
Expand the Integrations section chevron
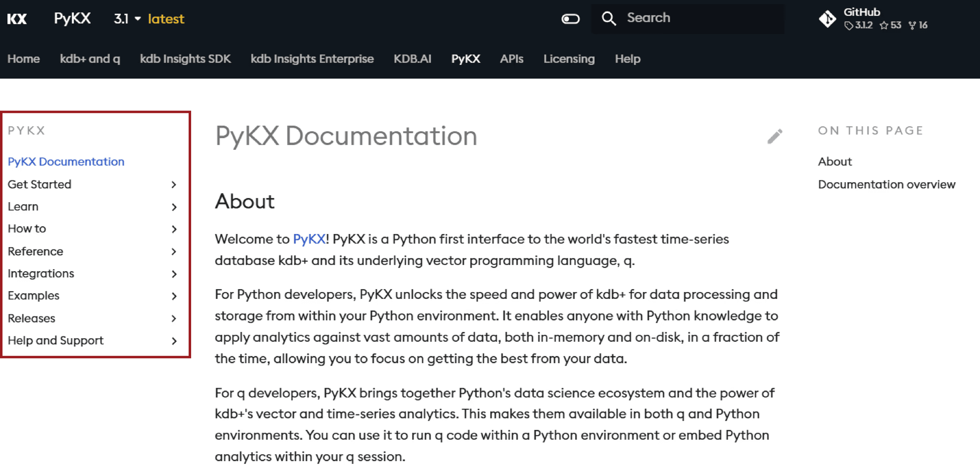174,274
